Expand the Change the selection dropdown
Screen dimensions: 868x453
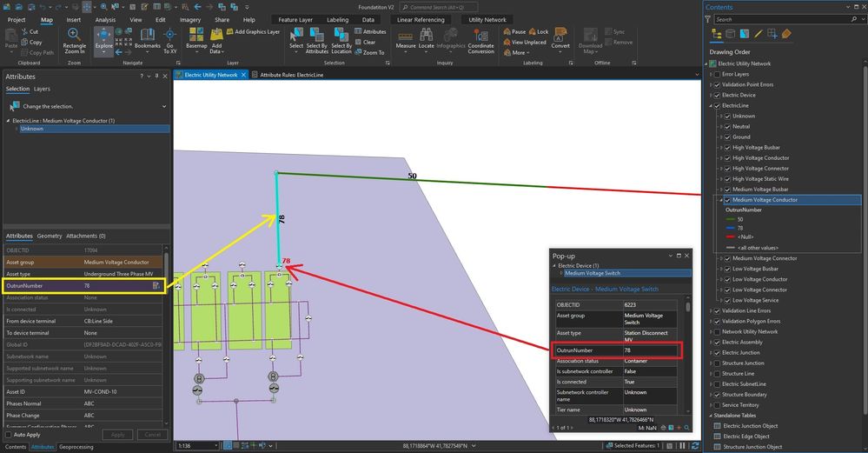164,106
